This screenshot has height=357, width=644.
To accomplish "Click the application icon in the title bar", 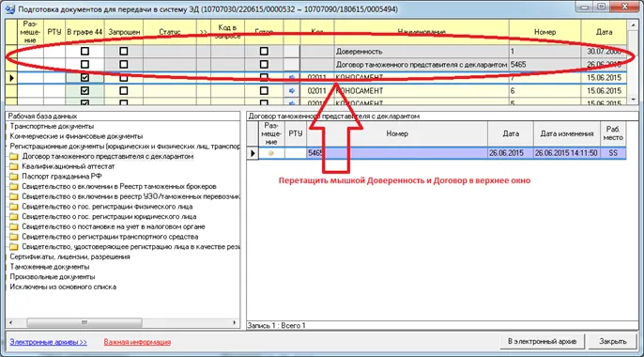I will 9,8.
